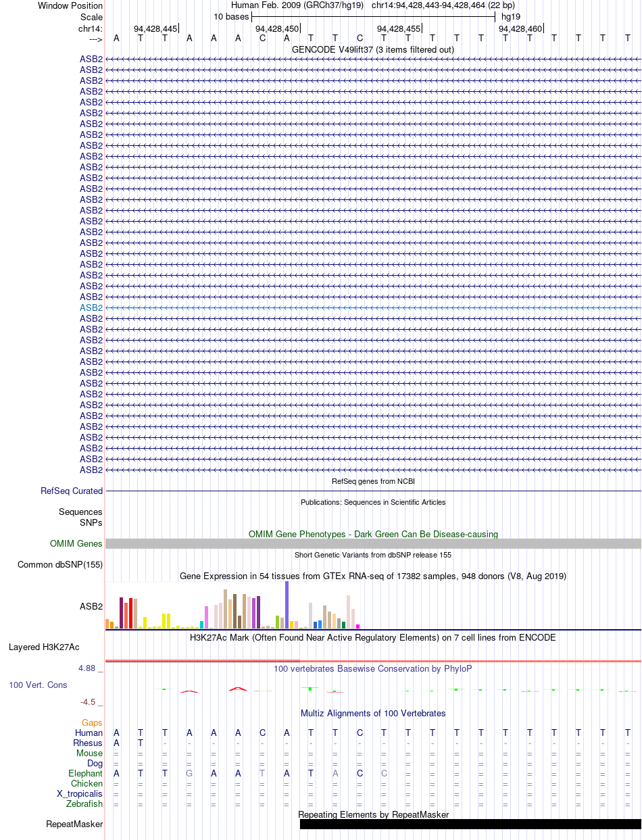
Task: Click 'Human Feb. 2009 (GRCh37/hg19)' assembly text
Action: pos(297,5)
